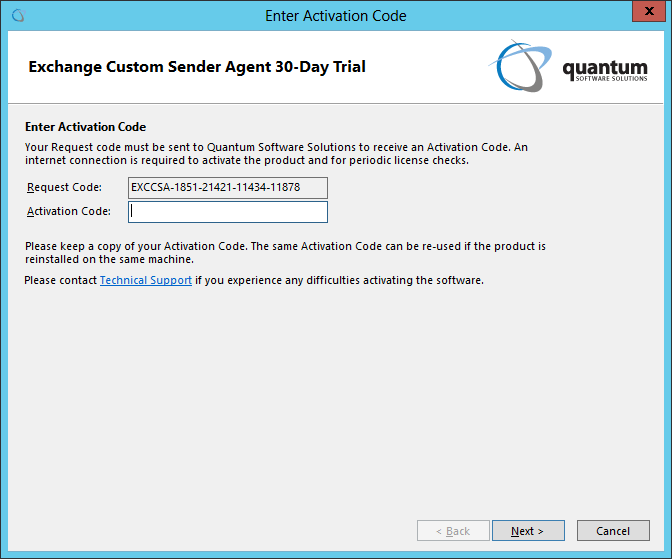Select the Request Code field value

pos(228,188)
